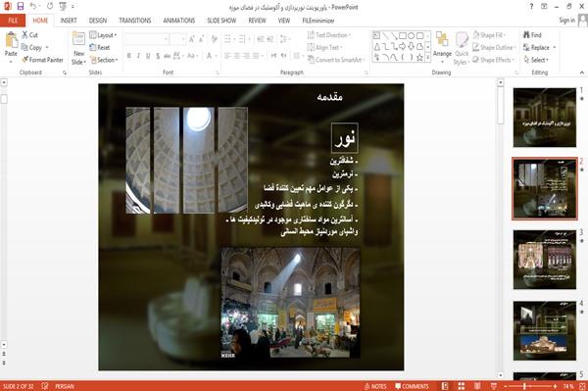This screenshot has height=391, width=588.
Task: Switch to the DESIGN tab
Action: coord(98,21)
